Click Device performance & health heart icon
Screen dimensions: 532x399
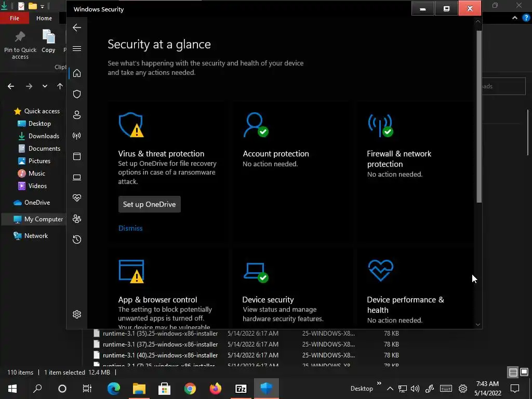point(381,270)
